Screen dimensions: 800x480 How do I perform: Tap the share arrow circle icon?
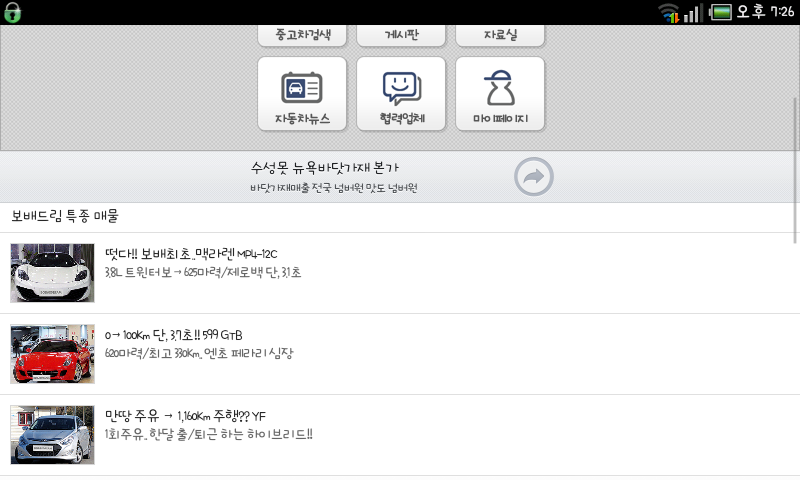click(534, 176)
